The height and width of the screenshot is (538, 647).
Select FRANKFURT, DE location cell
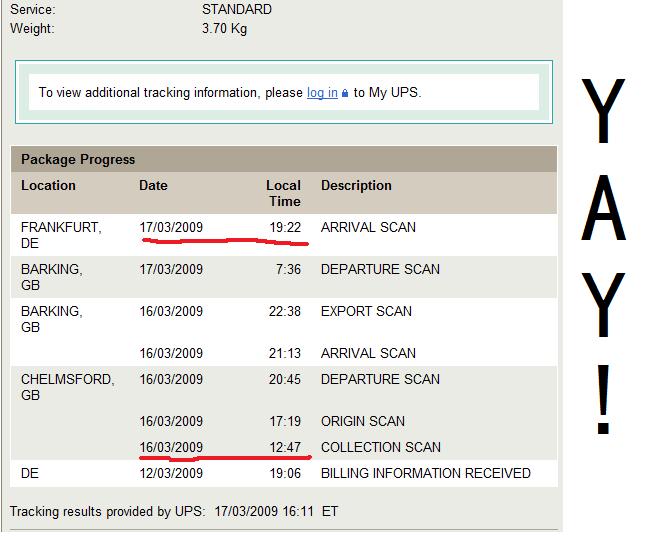pos(61,235)
